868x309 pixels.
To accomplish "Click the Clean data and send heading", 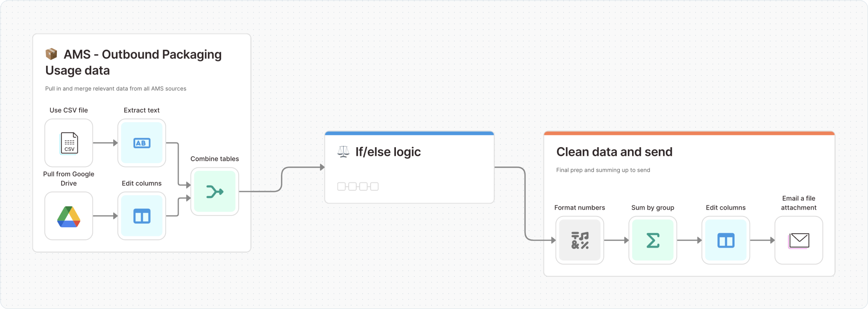I will [x=614, y=152].
